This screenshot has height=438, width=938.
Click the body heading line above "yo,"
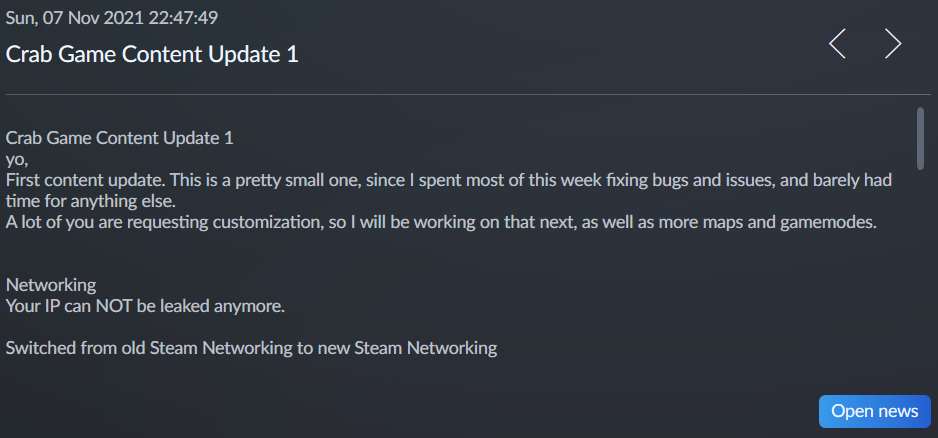pyautogui.click(x=120, y=138)
